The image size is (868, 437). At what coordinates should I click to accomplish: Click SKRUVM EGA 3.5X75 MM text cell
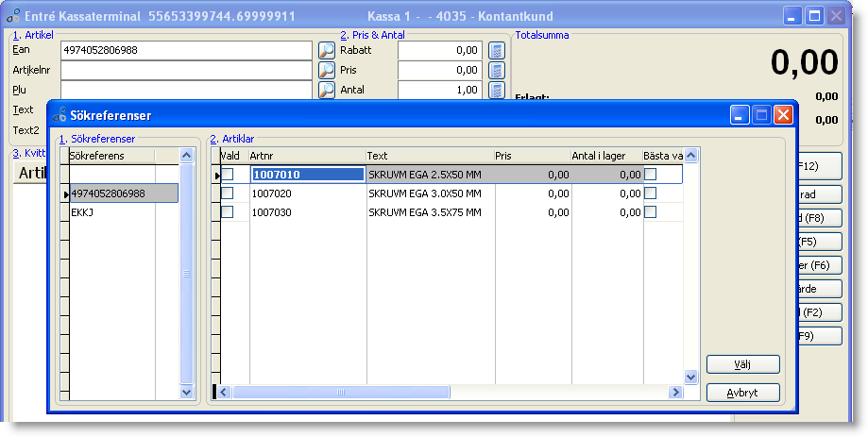pos(431,211)
